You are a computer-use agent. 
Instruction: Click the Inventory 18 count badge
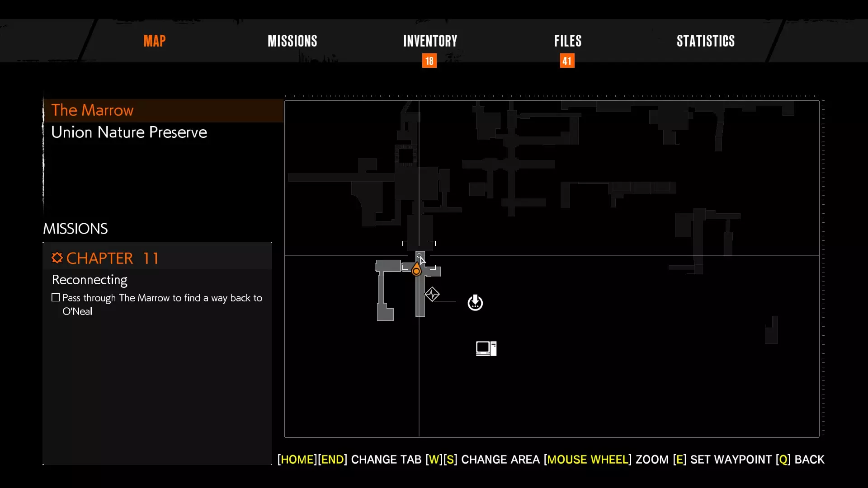(x=429, y=61)
